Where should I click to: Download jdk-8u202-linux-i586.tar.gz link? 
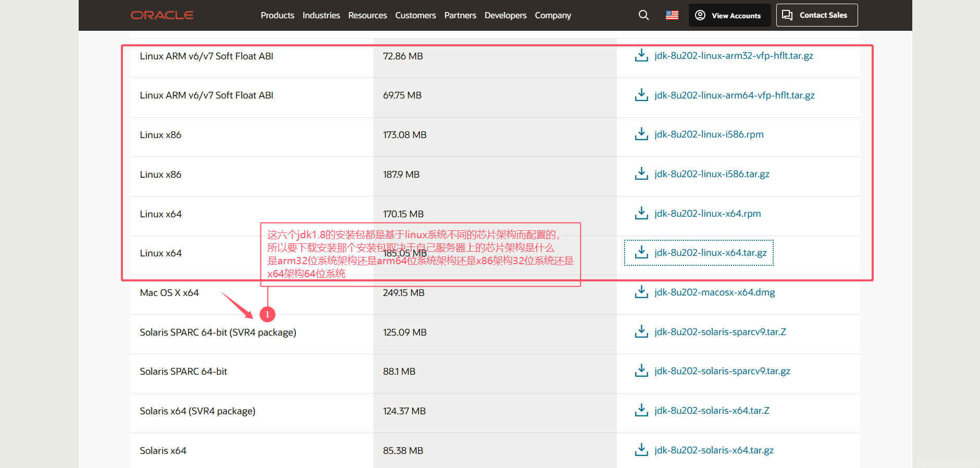click(x=712, y=174)
